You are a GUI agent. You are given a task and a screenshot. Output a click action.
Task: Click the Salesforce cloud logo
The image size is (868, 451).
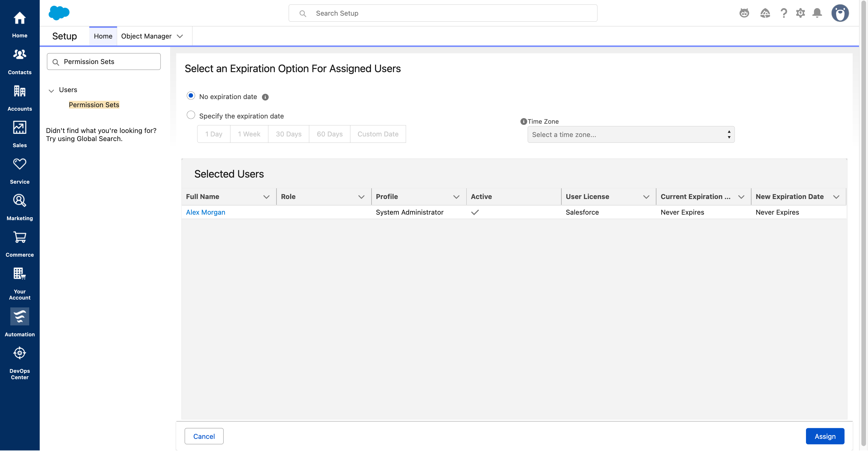(x=59, y=13)
